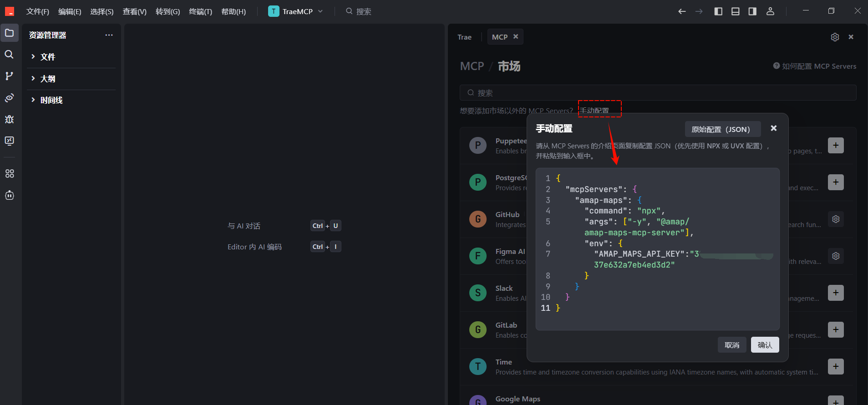Open the remote screen icon in activity bar

pyautogui.click(x=9, y=141)
